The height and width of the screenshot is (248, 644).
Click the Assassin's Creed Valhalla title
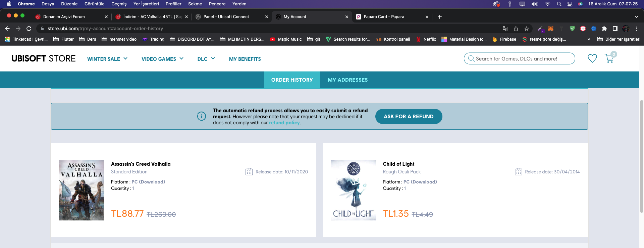click(141, 164)
